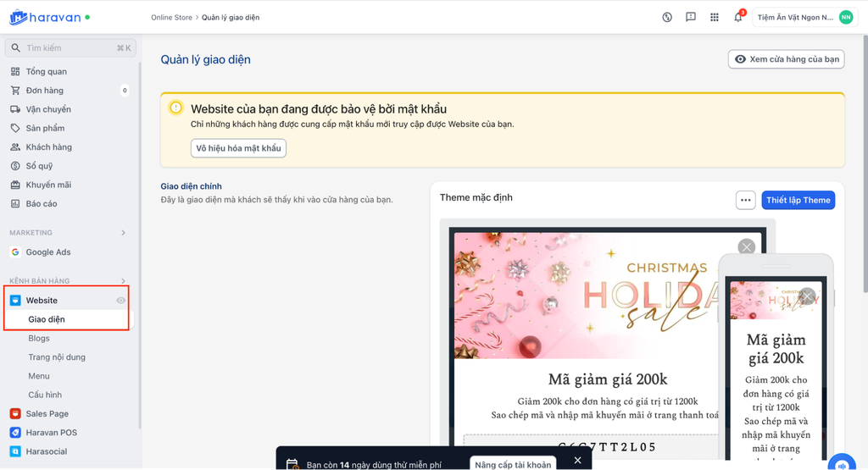Open the apps grid menu
This screenshot has height=470, width=868.
715,17
